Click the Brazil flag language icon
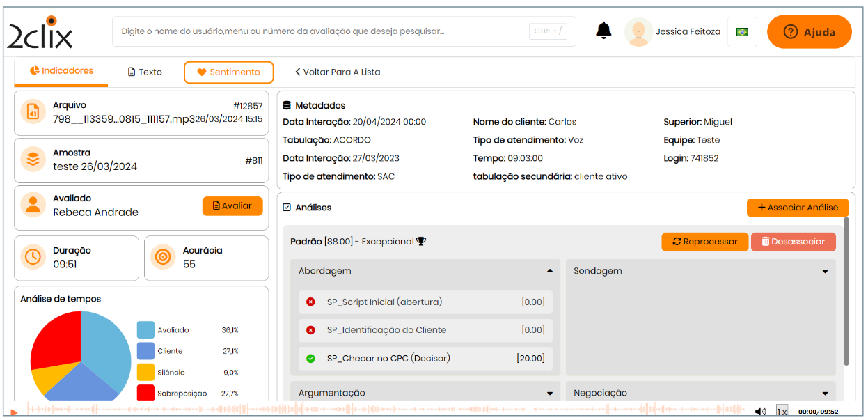Viewport: 868px width, 420px height. (742, 32)
